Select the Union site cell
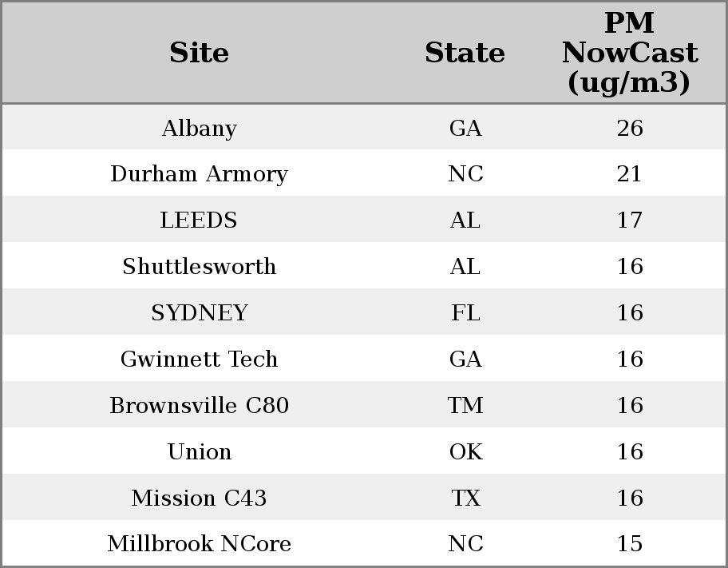728x568 pixels. 200,451
